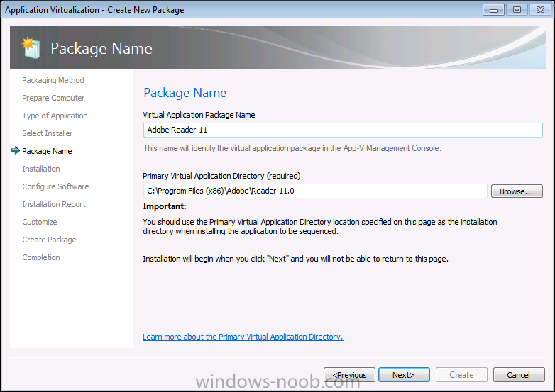Minimize the Create New Package window
Viewport: 555px width, 392px height.
coord(493,10)
